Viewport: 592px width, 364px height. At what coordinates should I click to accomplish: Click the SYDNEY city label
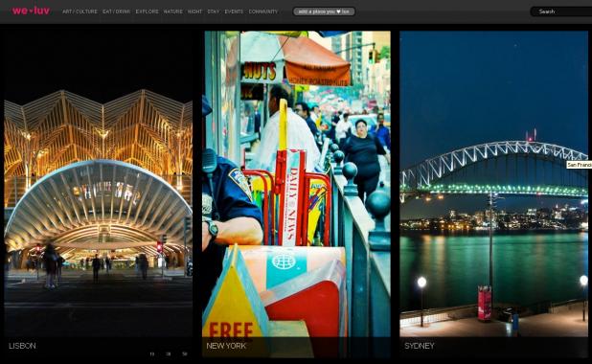[419, 346]
